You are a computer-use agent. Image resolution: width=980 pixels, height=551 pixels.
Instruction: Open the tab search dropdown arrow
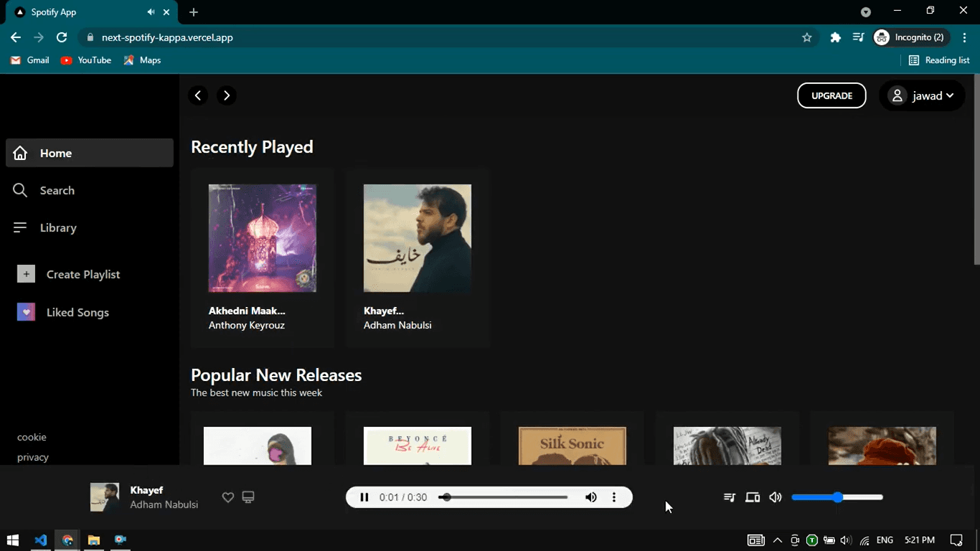click(x=866, y=12)
